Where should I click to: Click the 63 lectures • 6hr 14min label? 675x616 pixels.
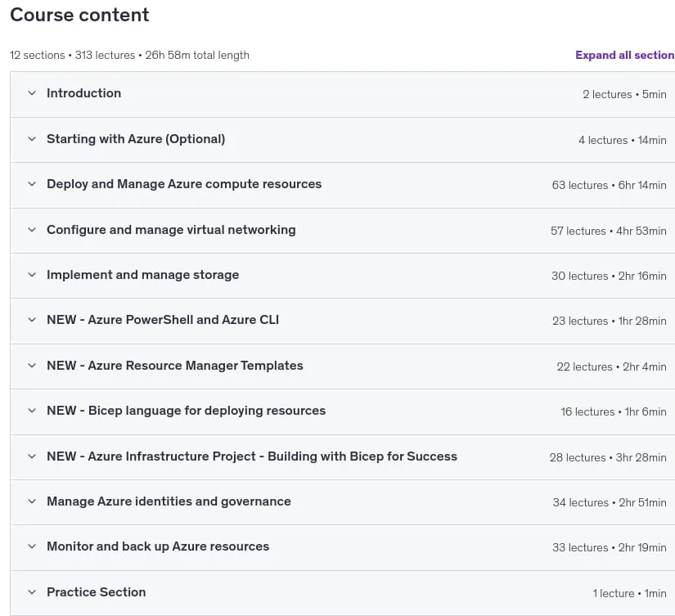point(609,185)
